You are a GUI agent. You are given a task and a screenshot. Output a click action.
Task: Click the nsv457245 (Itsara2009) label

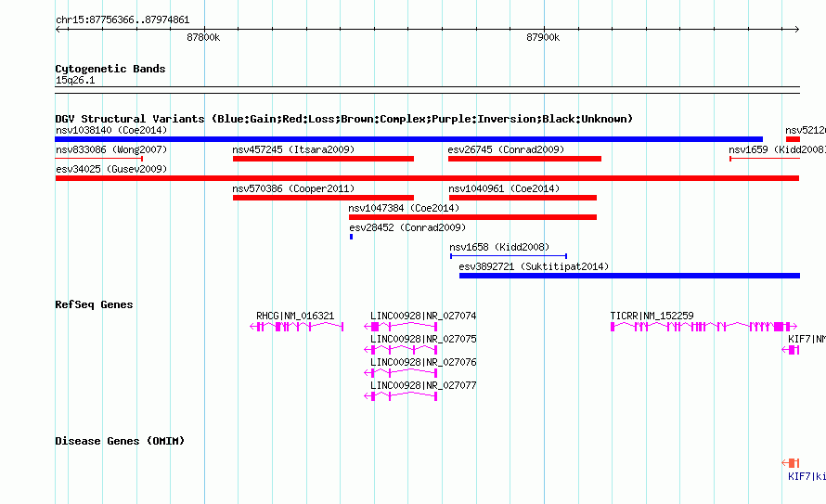click(x=293, y=149)
